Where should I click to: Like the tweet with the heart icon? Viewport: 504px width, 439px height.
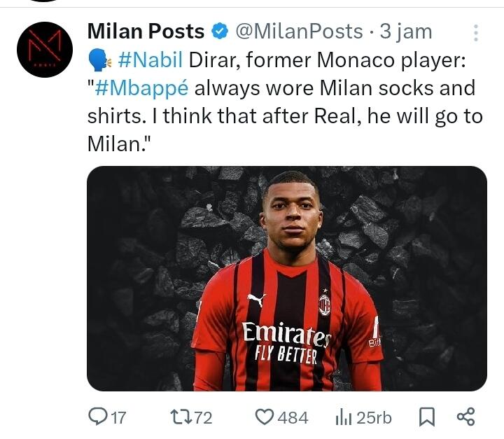[264, 417]
